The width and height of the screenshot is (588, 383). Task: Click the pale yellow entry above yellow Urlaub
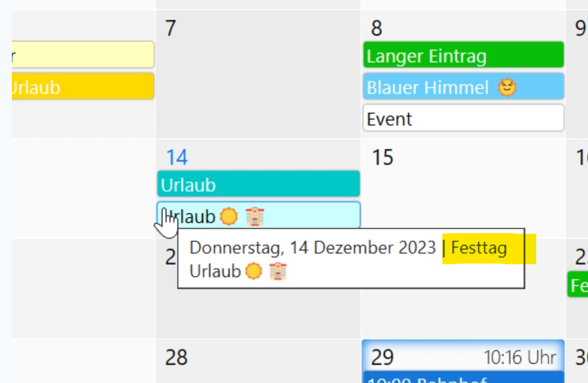click(x=82, y=55)
